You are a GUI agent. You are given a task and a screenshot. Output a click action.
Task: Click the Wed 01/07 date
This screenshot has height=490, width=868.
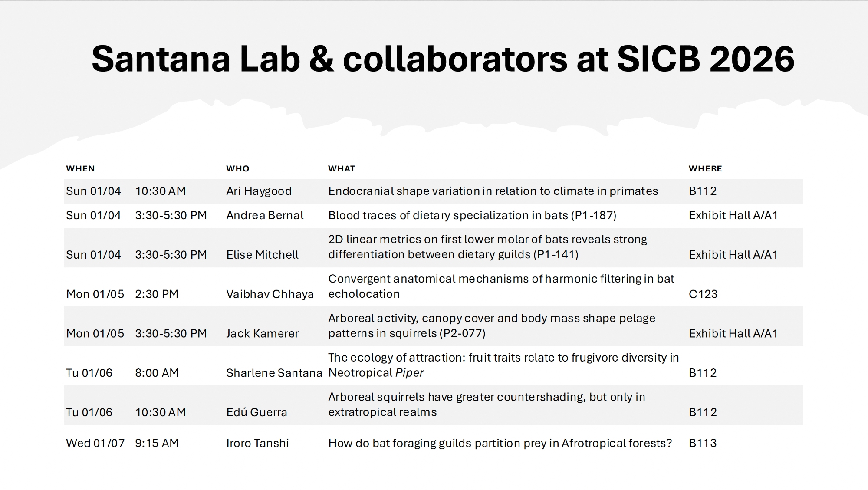pos(95,443)
